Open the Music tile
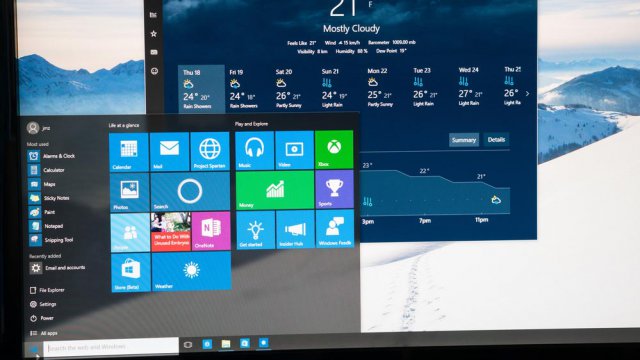Viewport: 640px width, 360px height. click(x=254, y=150)
